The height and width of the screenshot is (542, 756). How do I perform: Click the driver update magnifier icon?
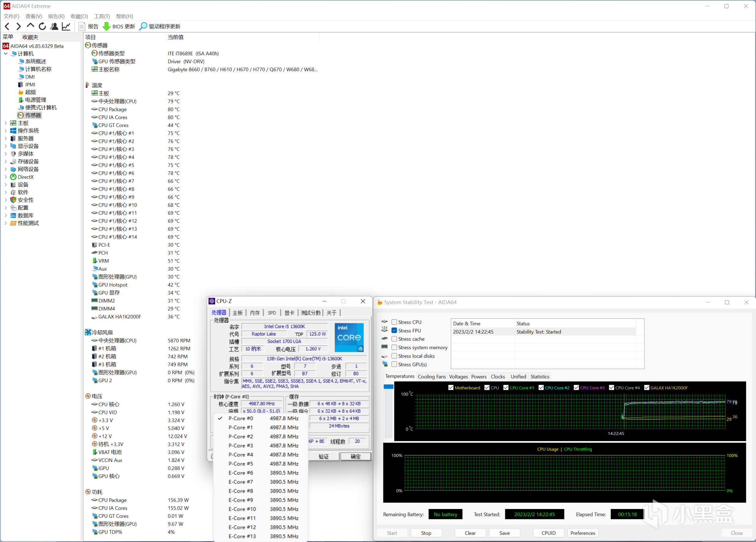[143, 26]
